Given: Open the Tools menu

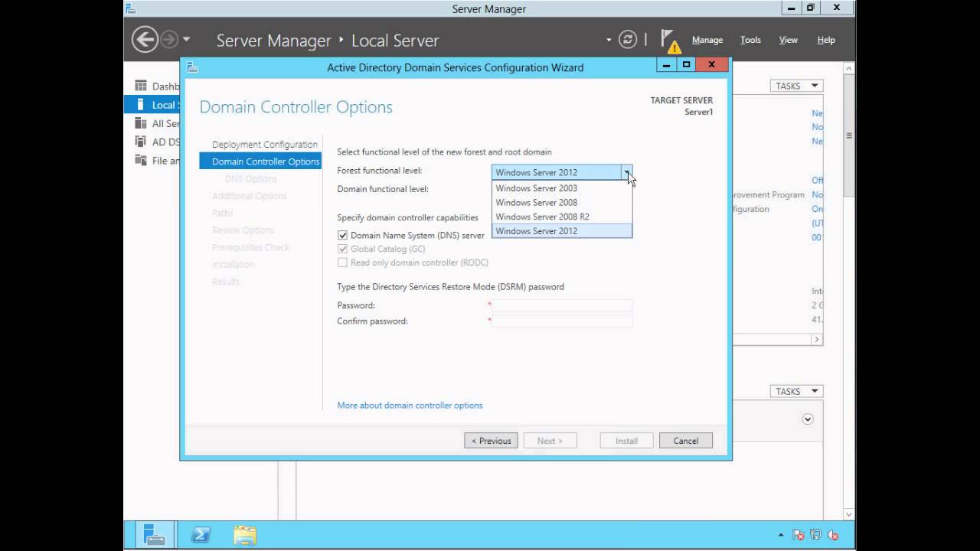Looking at the screenshot, I should click(750, 40).
